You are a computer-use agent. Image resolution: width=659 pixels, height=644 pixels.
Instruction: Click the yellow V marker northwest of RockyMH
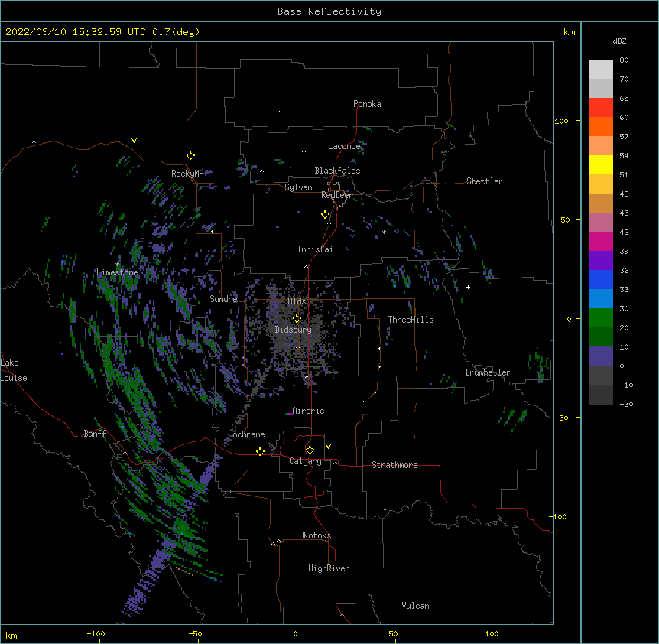point(134,141)
